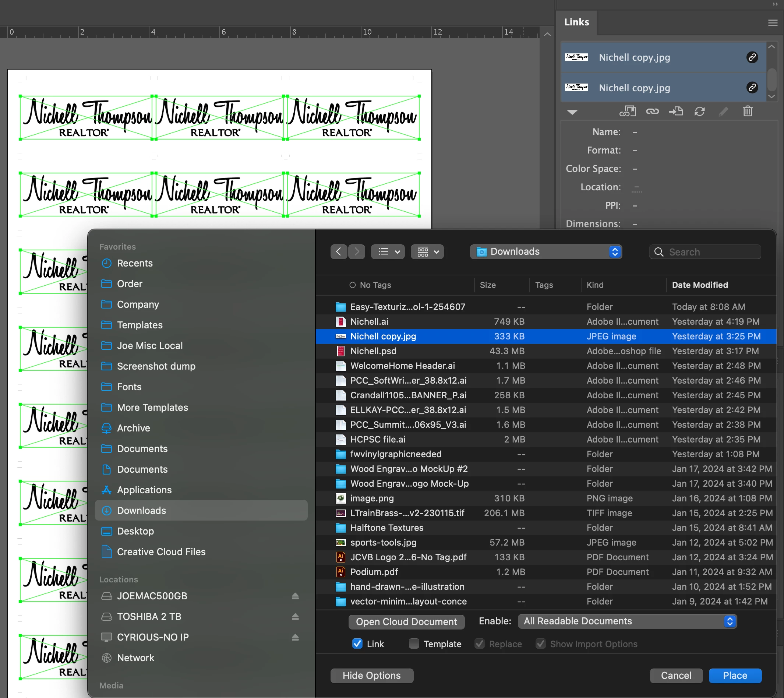This screenshot has height=698, width=784.
Task: Open the list view options dropdown
Action: pos(388,252)
